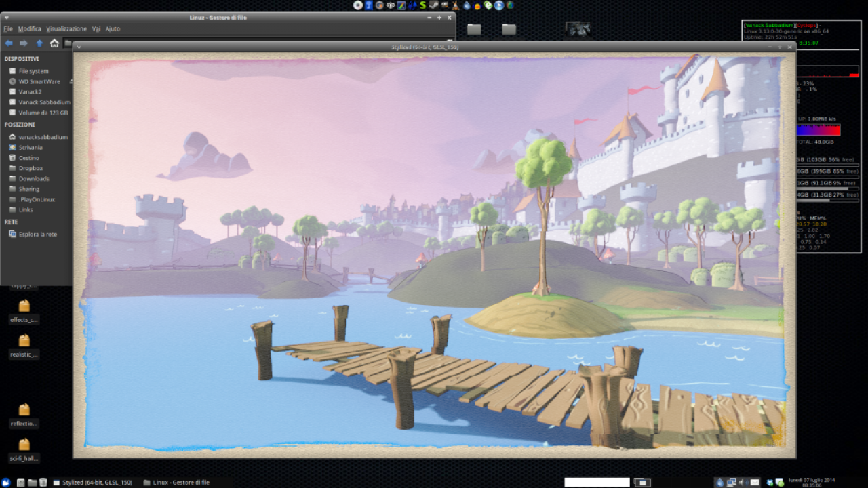
Task: Click the reflectio... desktop folder icon
Action: tap(24, 409)
